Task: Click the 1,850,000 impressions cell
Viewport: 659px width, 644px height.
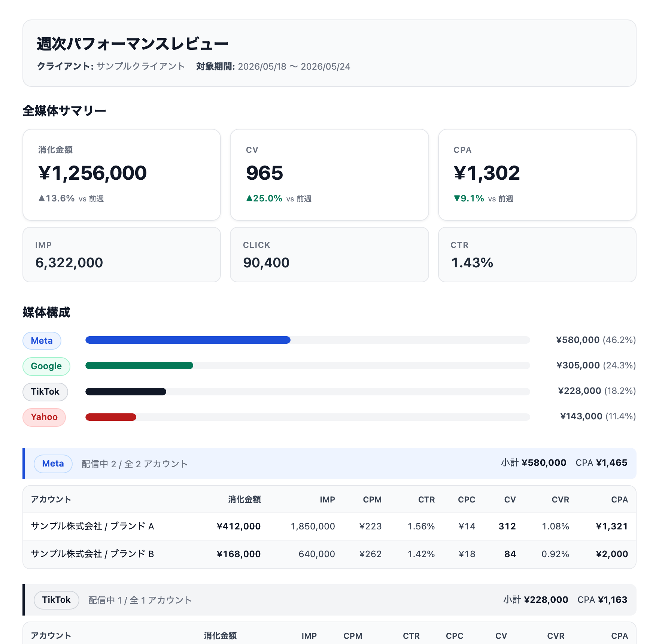Action: tap(313, 526)
